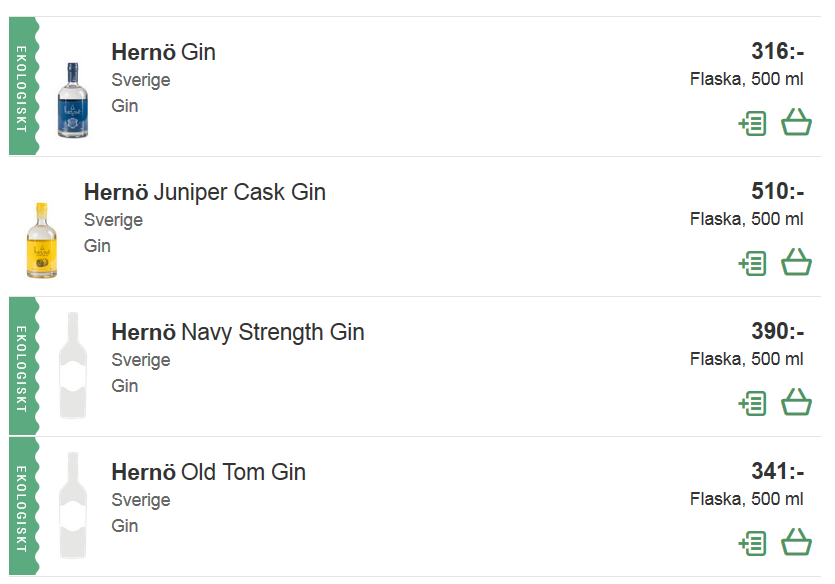
Task: Click the Ekologiskt label on Hernö Gin
Action: tap(22, 87)
